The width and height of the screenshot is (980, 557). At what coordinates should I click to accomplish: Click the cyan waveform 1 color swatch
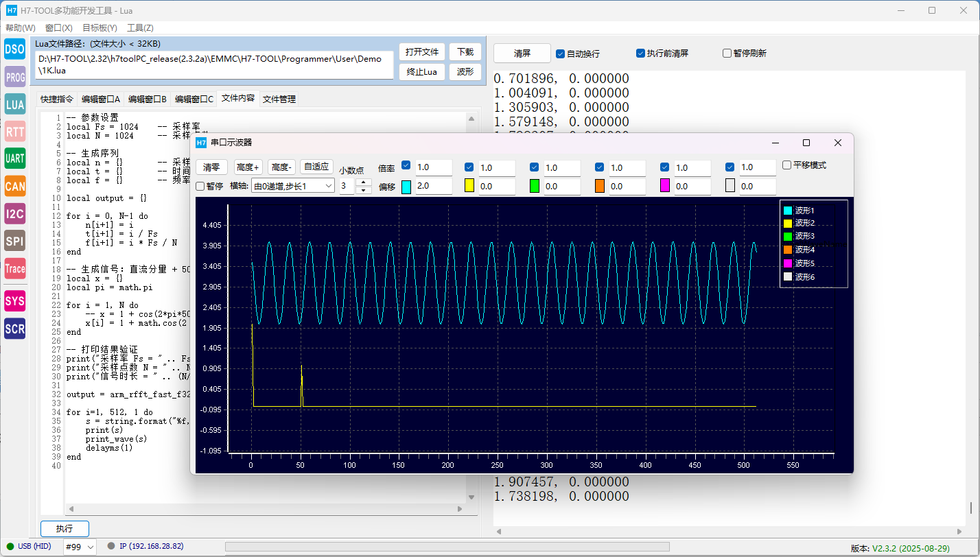tap(406, 187)
